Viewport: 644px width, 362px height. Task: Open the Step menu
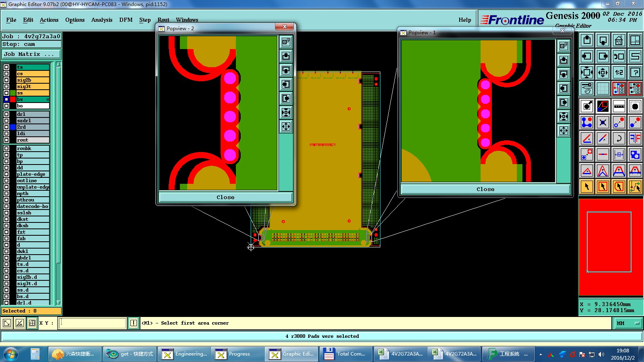[145, 20]
